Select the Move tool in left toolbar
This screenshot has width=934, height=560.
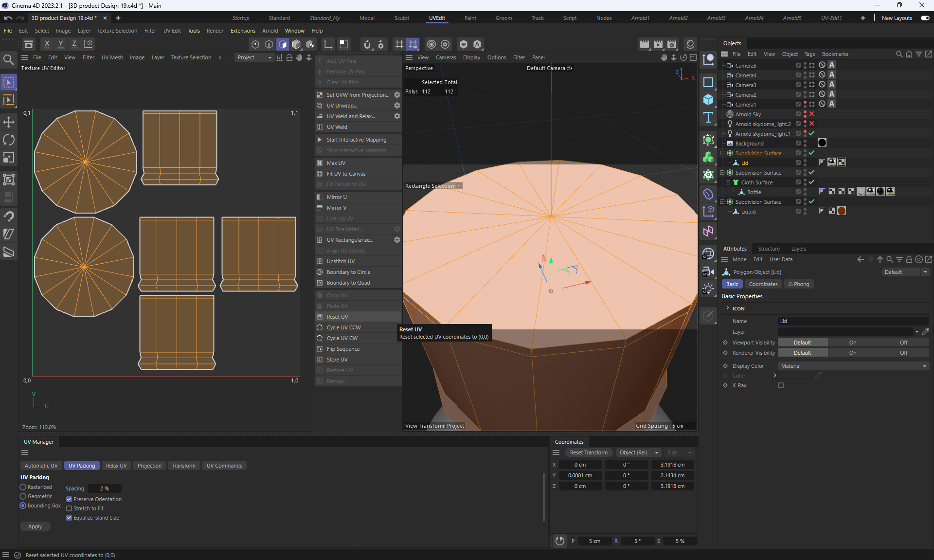tap(9, 122)
